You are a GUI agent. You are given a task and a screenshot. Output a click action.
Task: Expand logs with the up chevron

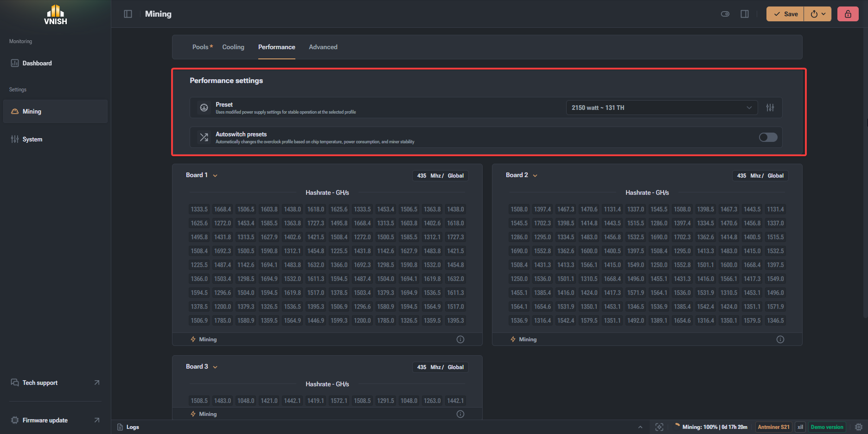pyautogui.click(x=640, y=427)
